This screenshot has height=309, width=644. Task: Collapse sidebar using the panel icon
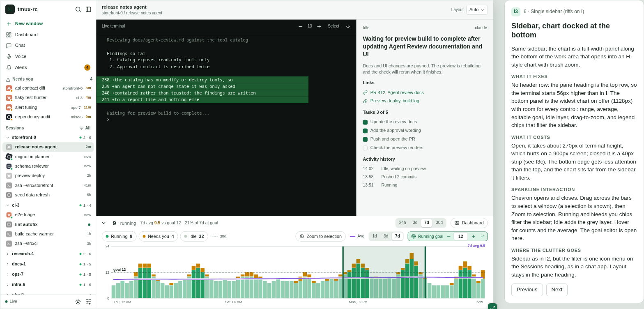(88, 9)
